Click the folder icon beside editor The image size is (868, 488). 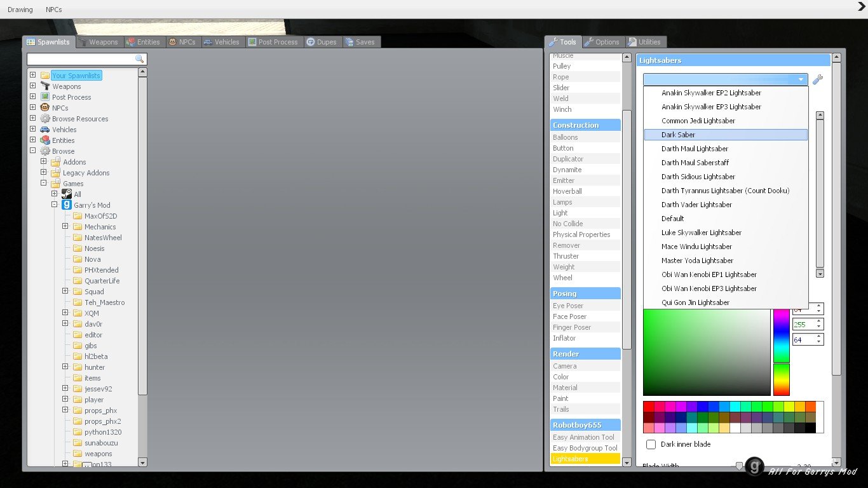pos(78,334)
